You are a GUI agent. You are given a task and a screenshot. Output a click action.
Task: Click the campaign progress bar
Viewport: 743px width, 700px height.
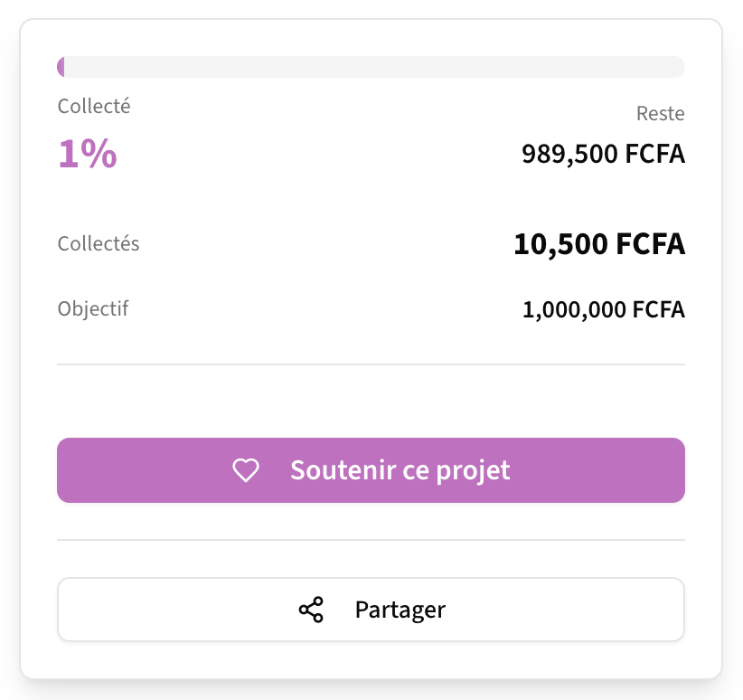(371, 66)
